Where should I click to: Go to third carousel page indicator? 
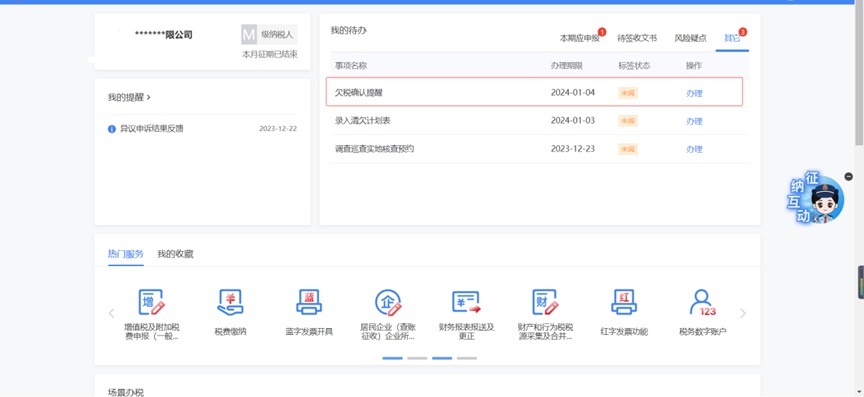442,358
